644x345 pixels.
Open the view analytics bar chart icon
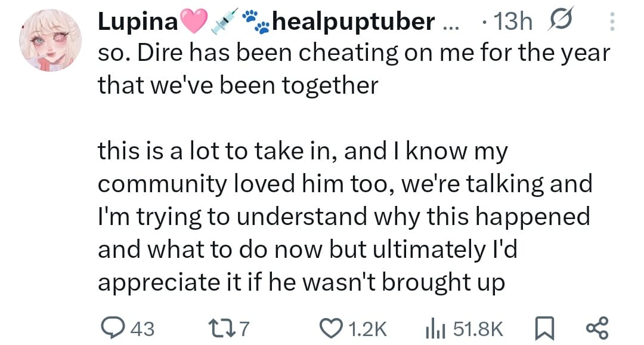point(435,328)
